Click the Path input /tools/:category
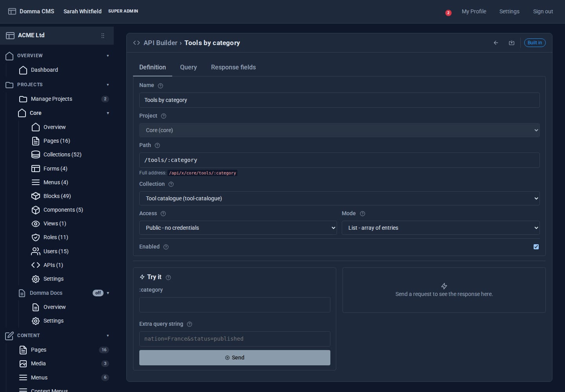The image size is (565, 392). click(339, 160)
